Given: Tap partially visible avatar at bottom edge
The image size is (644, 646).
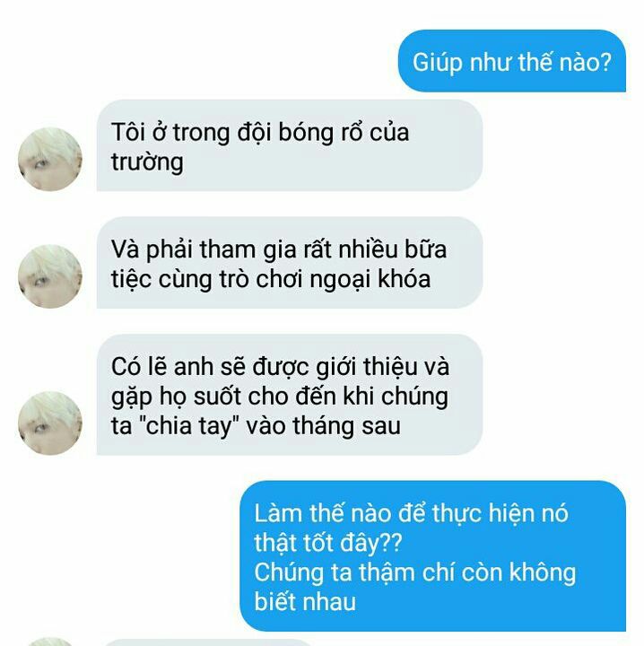Looking at the screenshot, I should (50, 642).
